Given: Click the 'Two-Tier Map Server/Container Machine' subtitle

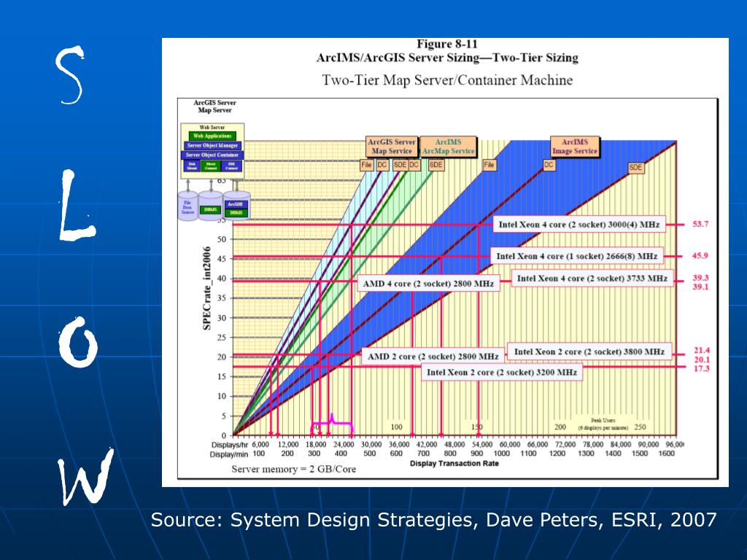Looking at the screenshot, I should tap(447, 80).
